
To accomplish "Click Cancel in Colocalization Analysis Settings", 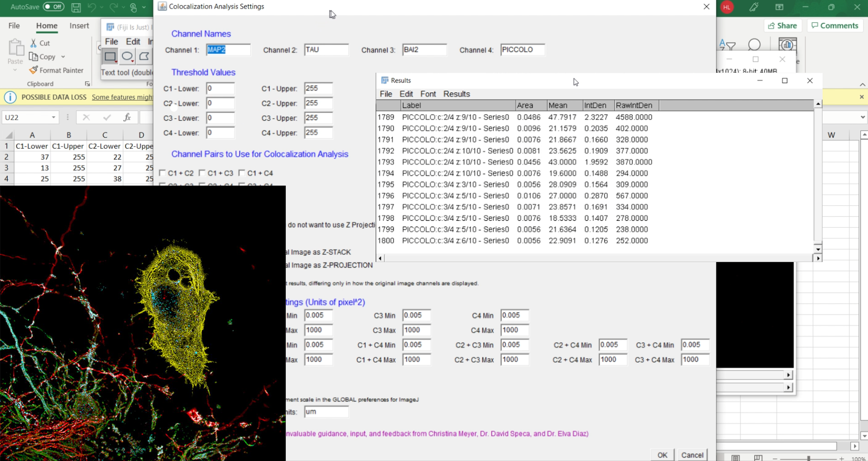I will 692,455.
